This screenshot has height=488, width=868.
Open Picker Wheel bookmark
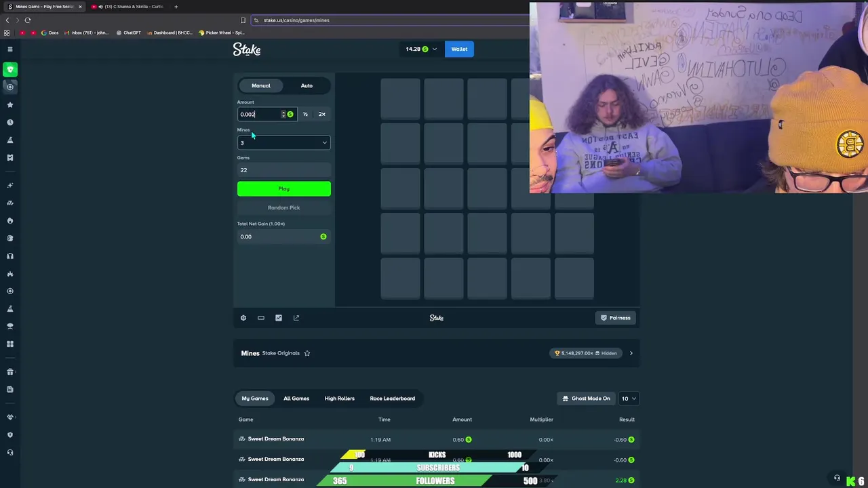(x=222, y=33)
